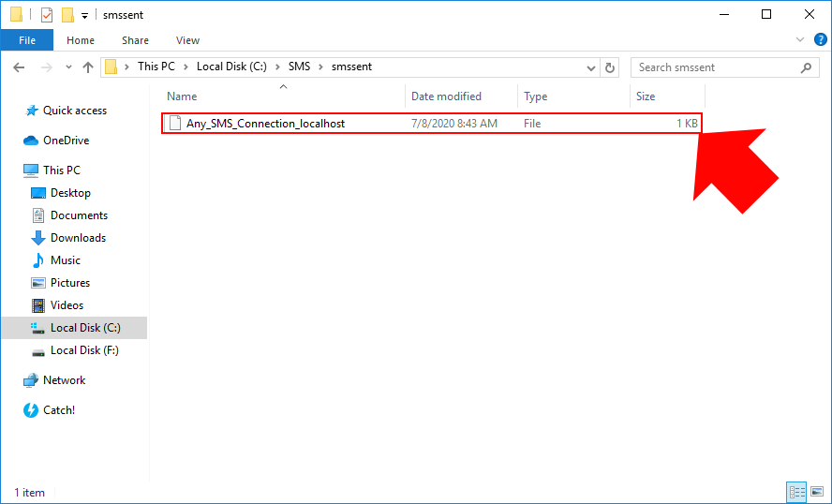The width and height of the screenshot is (832, 504).
Task: Open Documents in the sidebar
Action: click(x=79, y=215)
